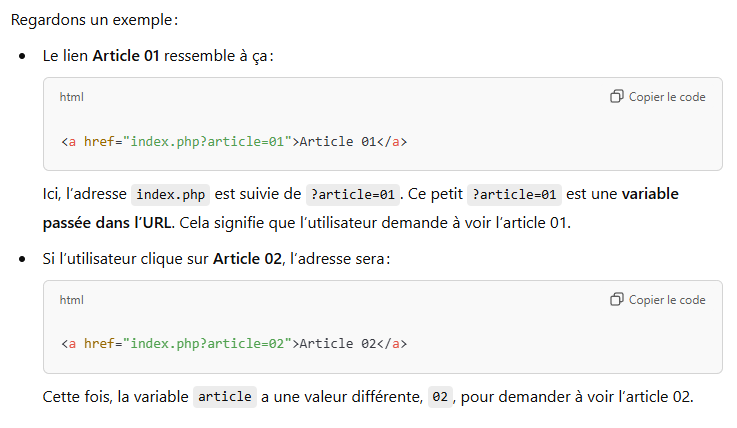
Task: Click the copy icon in the Article 02 code block
Action: click(617, 300)
